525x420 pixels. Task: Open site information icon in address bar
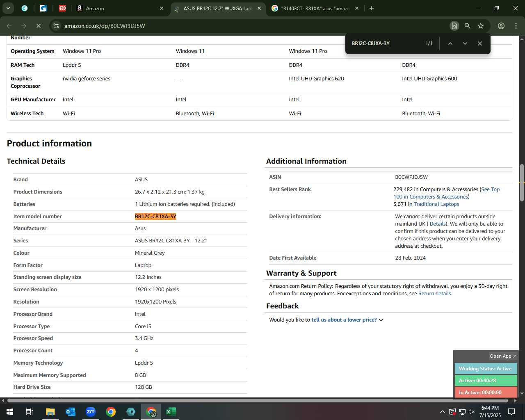[57, 26]
